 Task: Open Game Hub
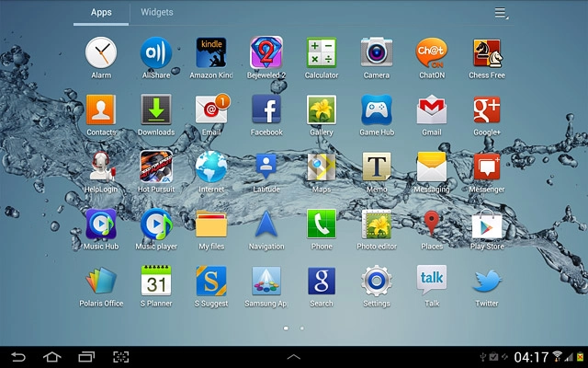click(x=376, y=110)
